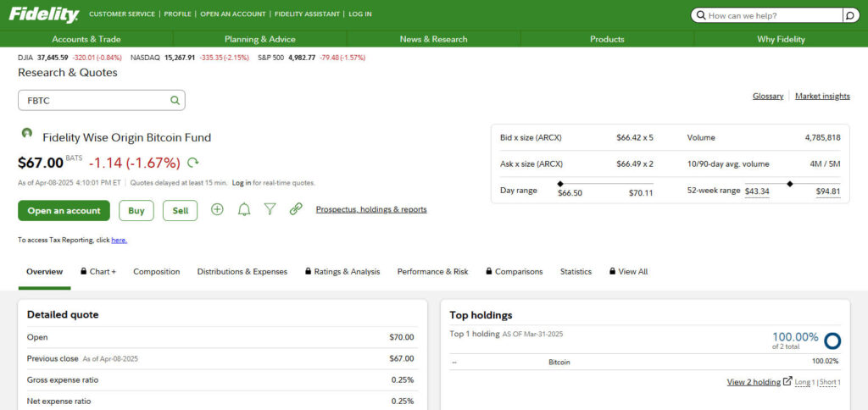
Task: Refresh the quote with the circular arrow
Action: 192,163
